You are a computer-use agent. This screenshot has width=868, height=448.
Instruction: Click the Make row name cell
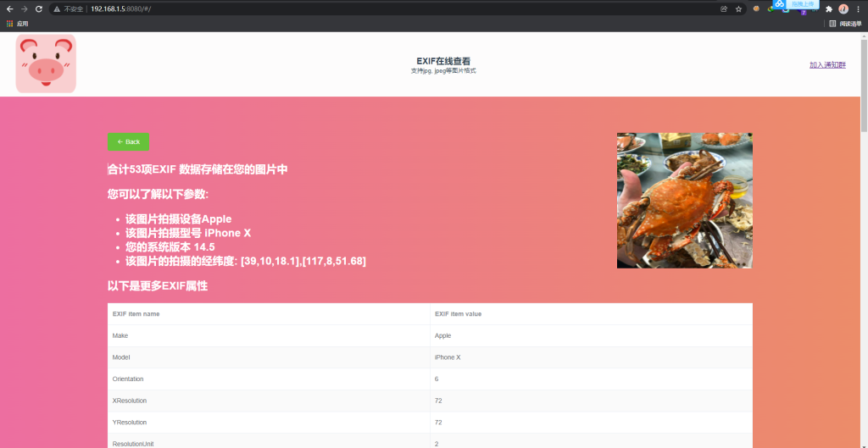269,335
